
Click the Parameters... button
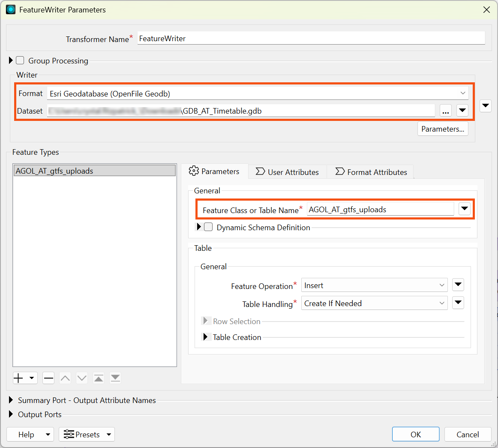point(443,129)
